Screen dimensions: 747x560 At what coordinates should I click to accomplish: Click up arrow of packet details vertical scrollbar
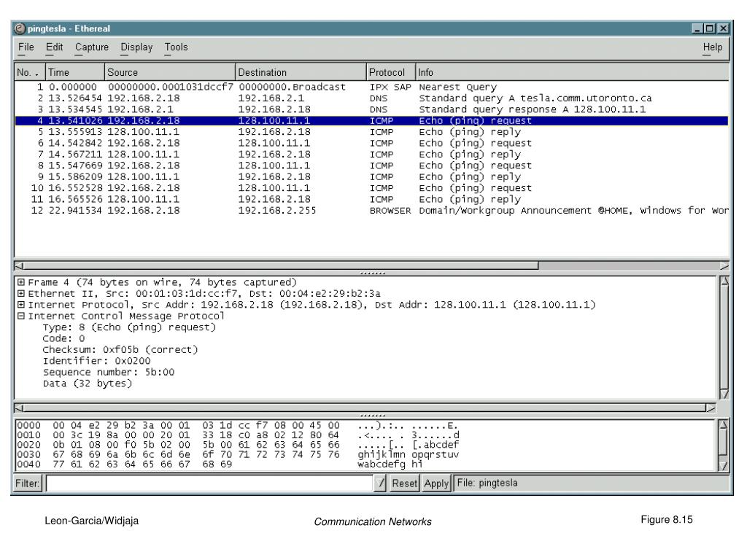click(x=724, y=281)
